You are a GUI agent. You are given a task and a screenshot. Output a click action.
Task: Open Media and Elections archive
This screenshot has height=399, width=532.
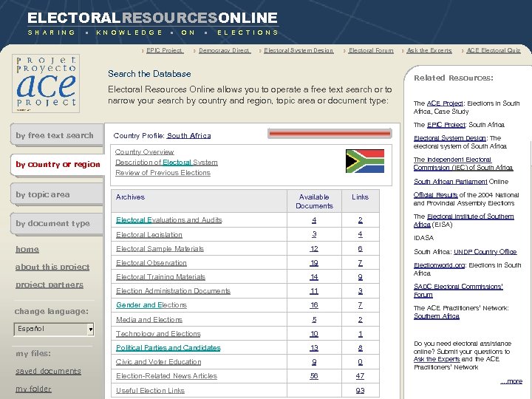(149, 320)
